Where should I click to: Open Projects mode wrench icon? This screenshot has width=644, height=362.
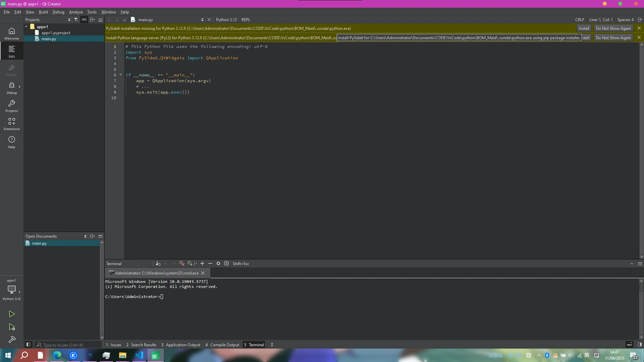tap(11, 106)
